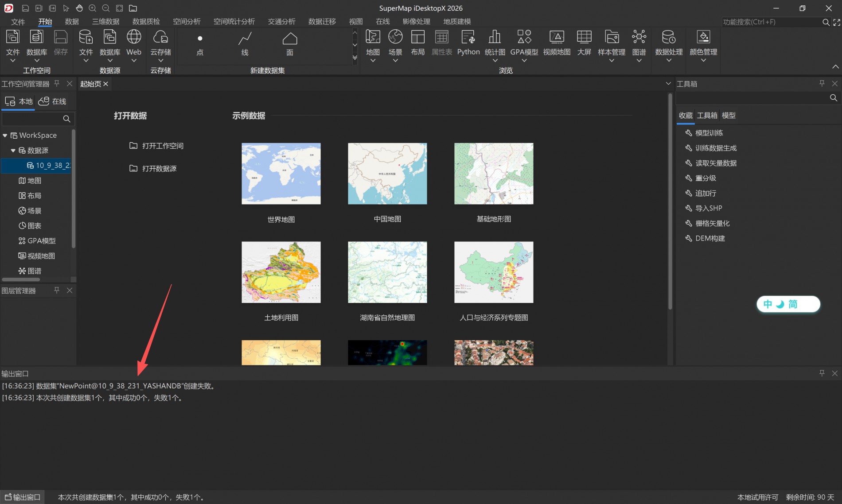842x504 pixels.
Task: Open the dropdown under 文件 in 工作空间 group
Action: pos(13,61)
